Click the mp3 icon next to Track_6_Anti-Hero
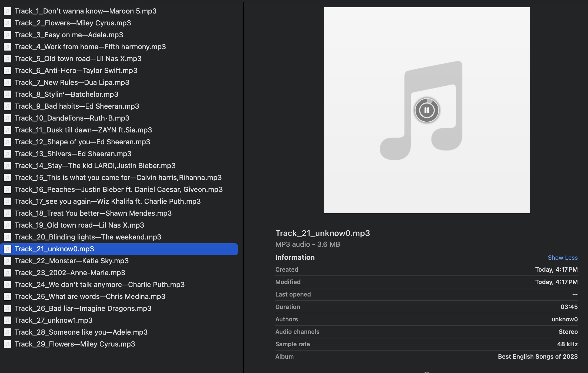588x373 pixels. 8,71
